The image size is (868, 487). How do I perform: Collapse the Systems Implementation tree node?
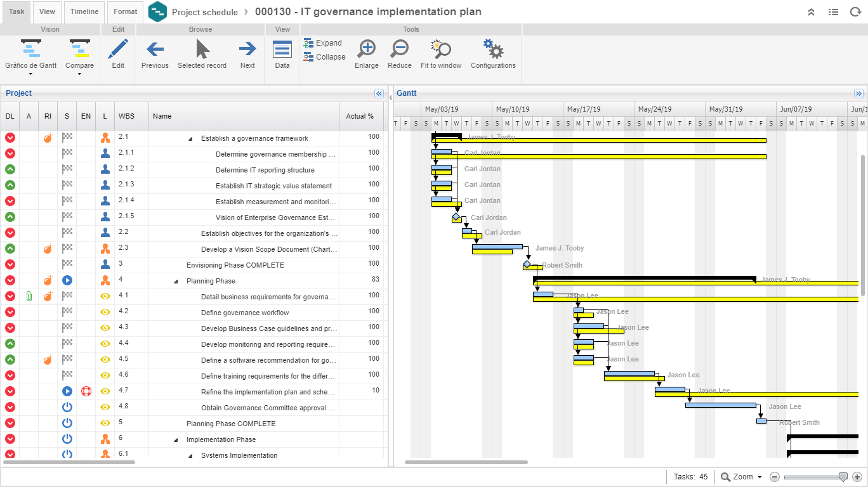[x=190, y=456]
